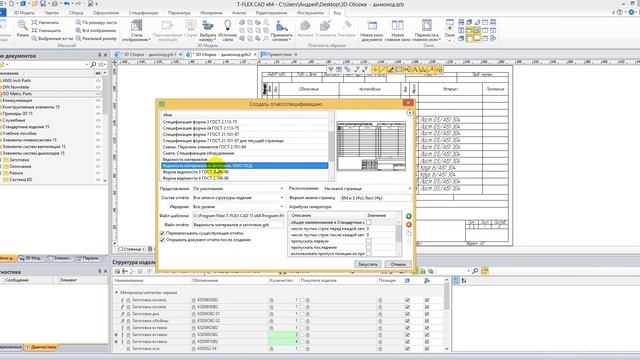Open the Чертёж ribbon tab
The image size is (640, 360).
pos(51,13)
